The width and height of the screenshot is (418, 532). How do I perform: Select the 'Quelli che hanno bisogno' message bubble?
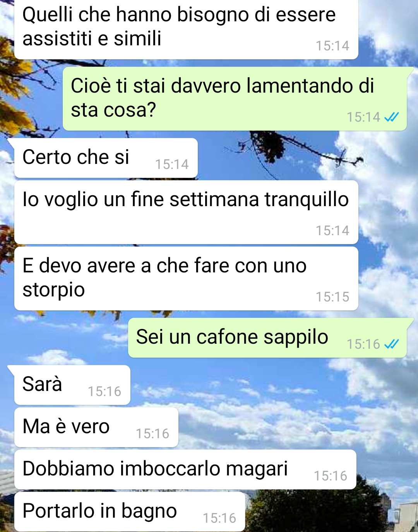click(186, 29)
